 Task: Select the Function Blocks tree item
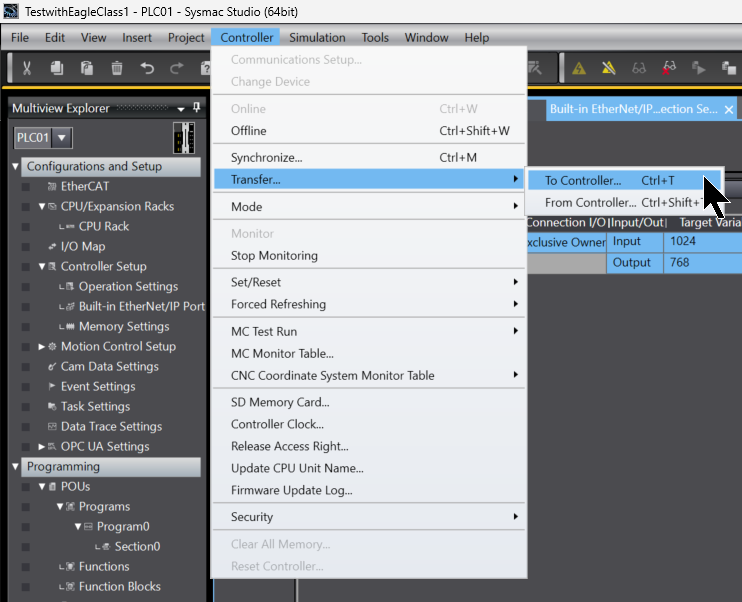tap(120, 586)
